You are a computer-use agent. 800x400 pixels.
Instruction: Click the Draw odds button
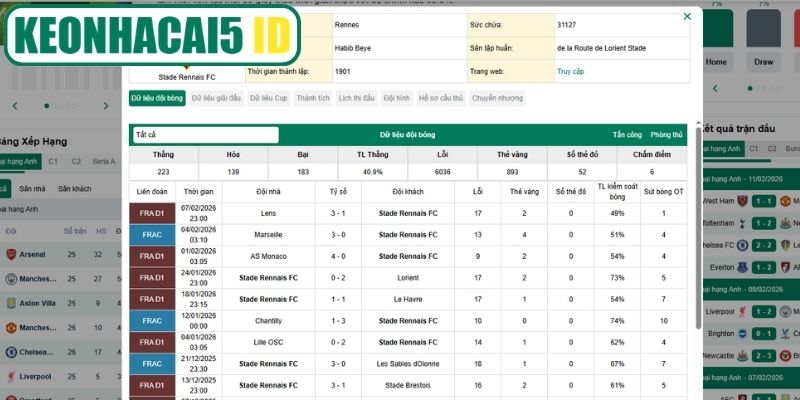763,62
